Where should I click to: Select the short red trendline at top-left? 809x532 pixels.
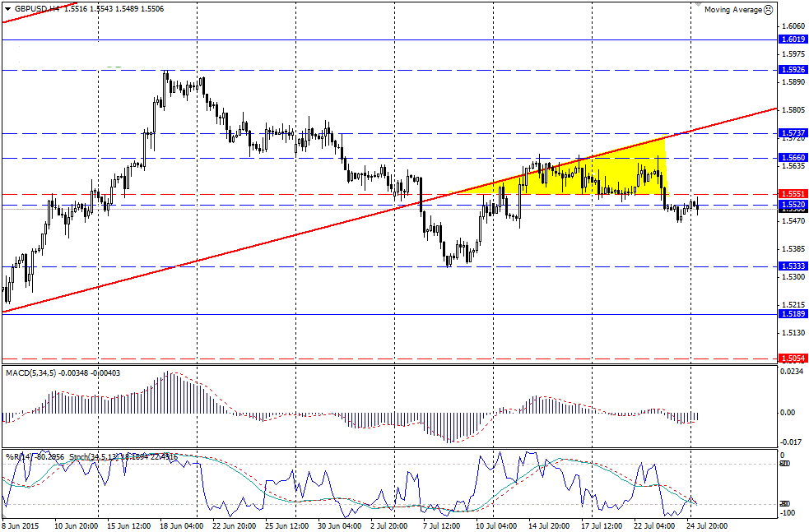[x=40, y=12]
